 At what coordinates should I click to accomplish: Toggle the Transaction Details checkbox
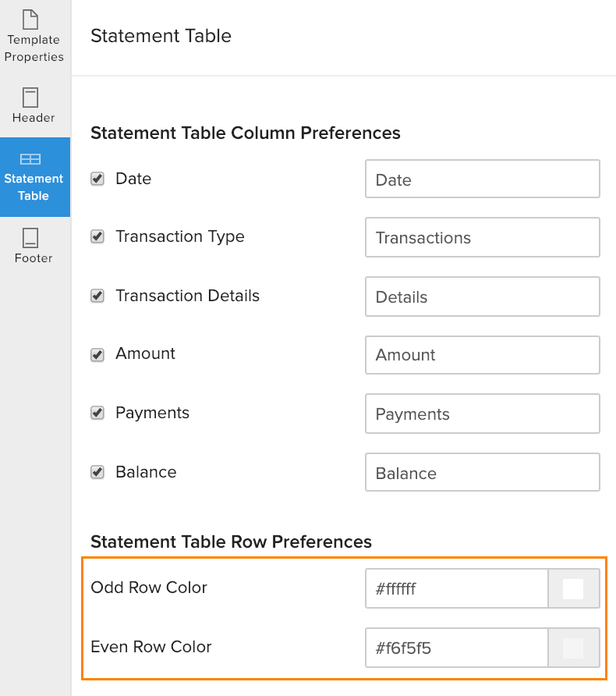point(97,295)
